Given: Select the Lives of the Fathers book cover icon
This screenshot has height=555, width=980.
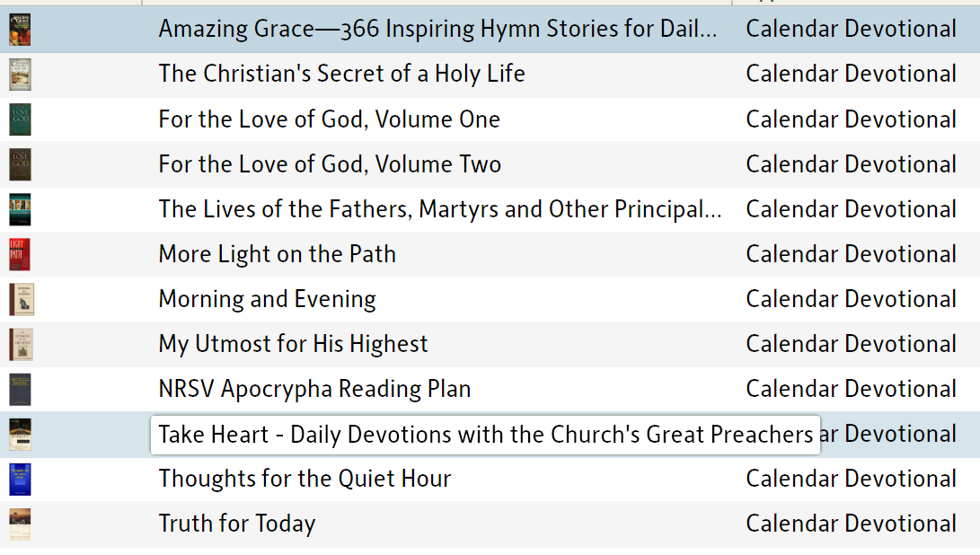Looking at the screenshot, I should tap(20, 209).
